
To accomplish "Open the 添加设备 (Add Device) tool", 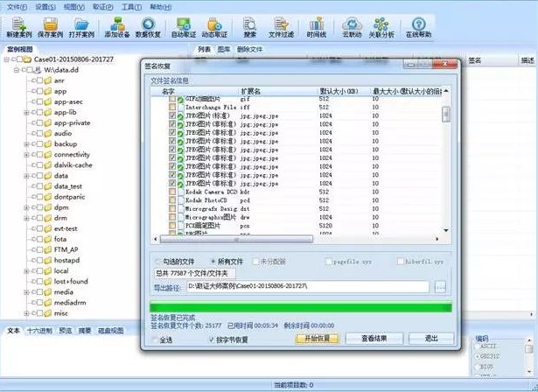I will [x=116, y=24].
